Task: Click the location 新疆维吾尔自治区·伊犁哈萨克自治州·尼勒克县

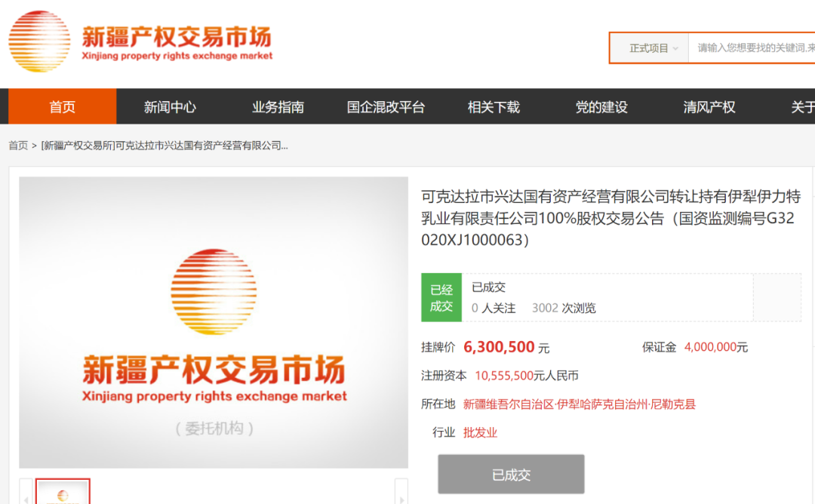Action: [x=580, y=404]
